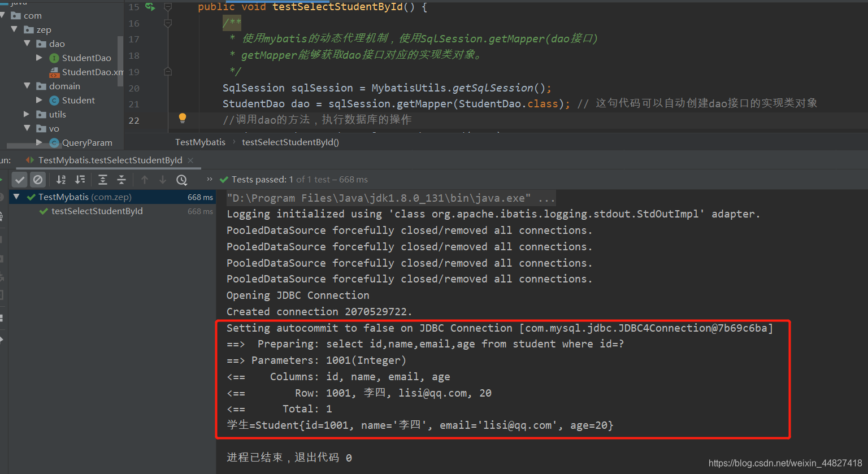Collapse the com package arrow

coord(3,15)
